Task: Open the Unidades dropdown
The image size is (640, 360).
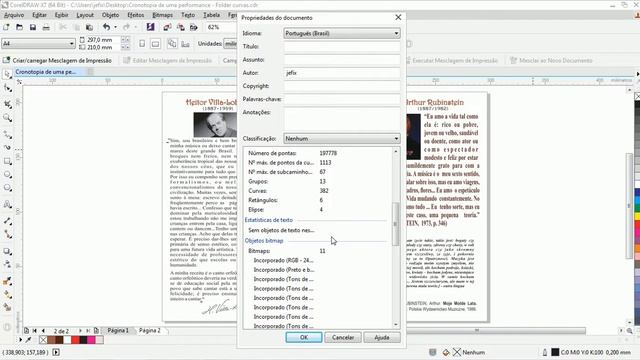Action: coord(230,44)
